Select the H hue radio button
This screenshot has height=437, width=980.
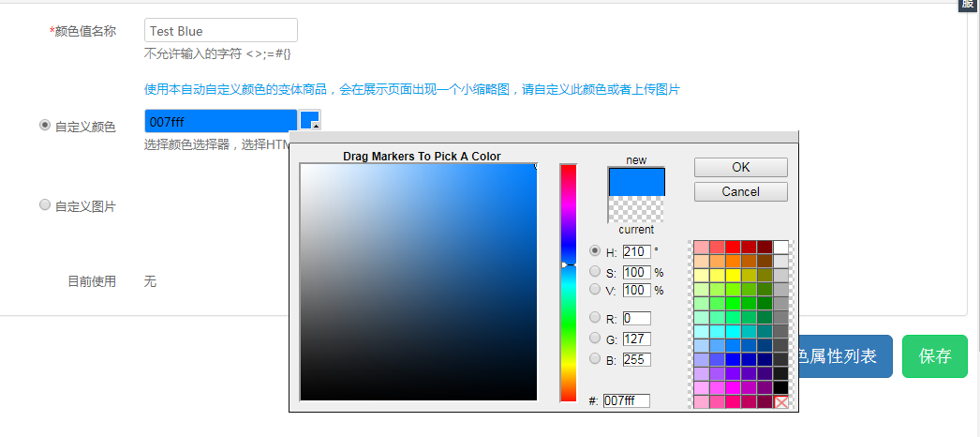(595, 251)
